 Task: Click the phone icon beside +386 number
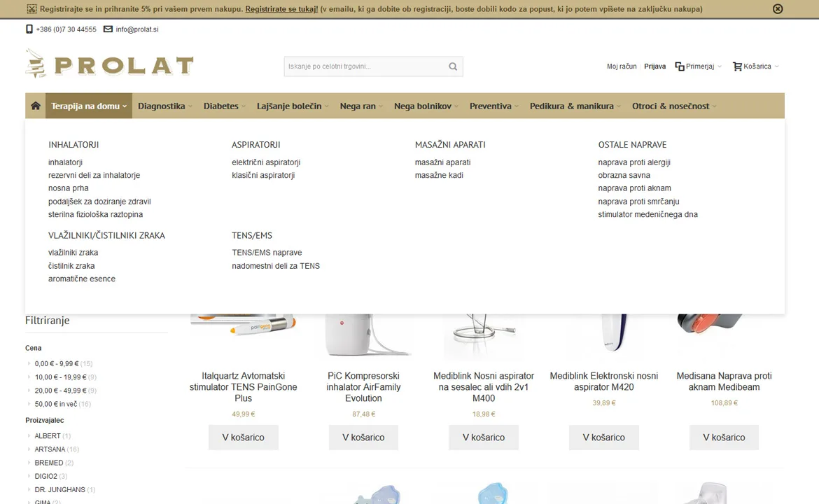29,29
